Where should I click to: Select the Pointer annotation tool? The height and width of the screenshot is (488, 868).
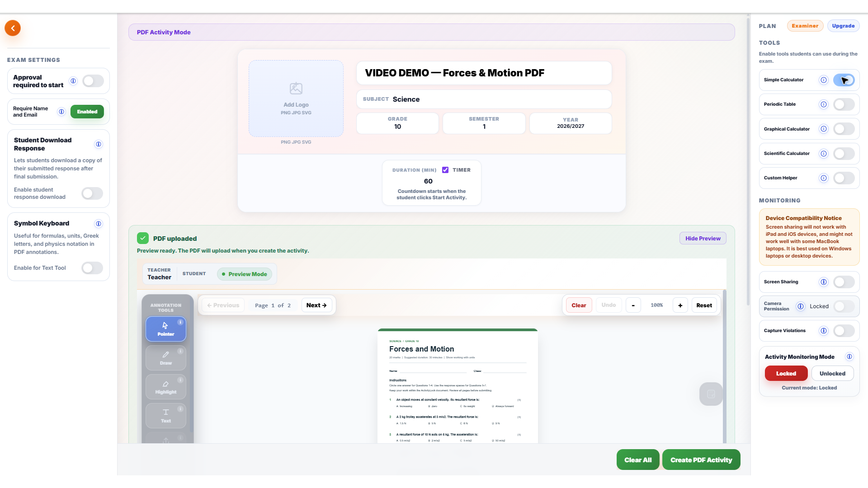166,329
